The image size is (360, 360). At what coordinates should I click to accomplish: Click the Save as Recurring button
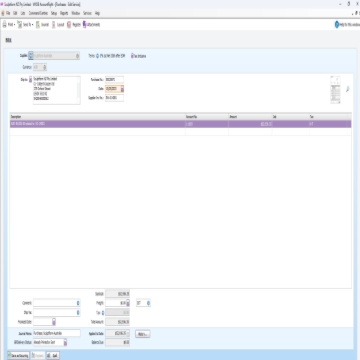[x=18, y=356]
